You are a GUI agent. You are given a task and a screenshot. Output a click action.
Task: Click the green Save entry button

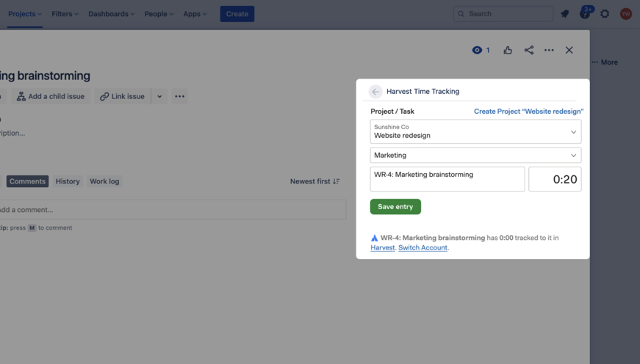395,207
